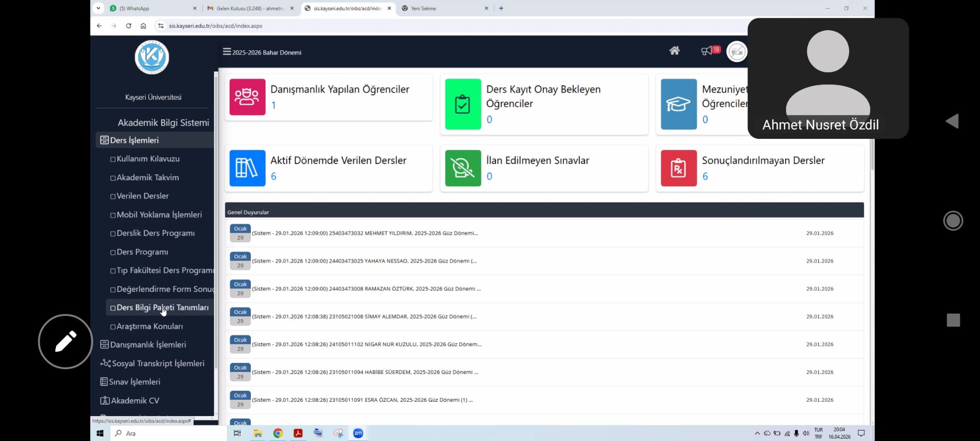
Task: Toggle the hamburger sidebar menu icon
Action: coord(227,52)
